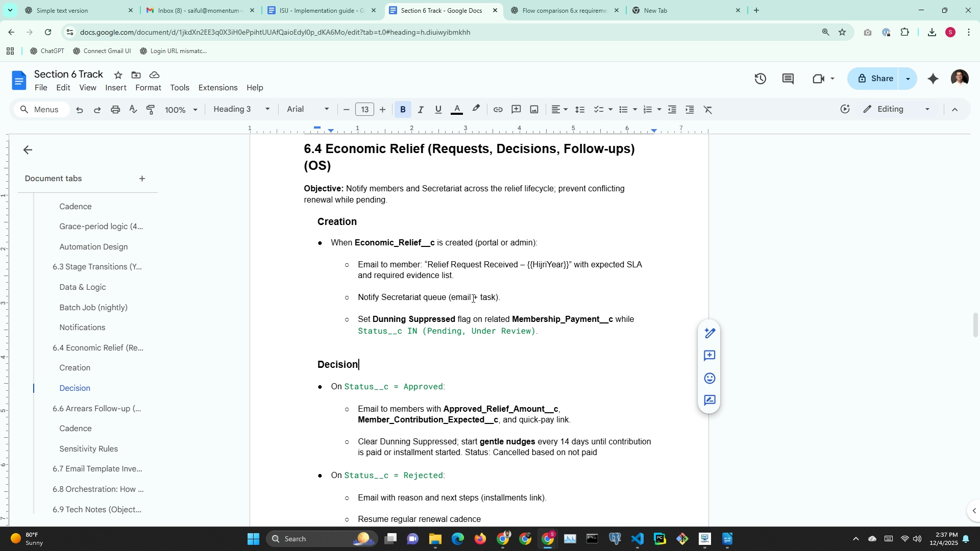Click the Print icon
Image resolution: width=980 pixels, height=551 pixels.
click(115, 110)
